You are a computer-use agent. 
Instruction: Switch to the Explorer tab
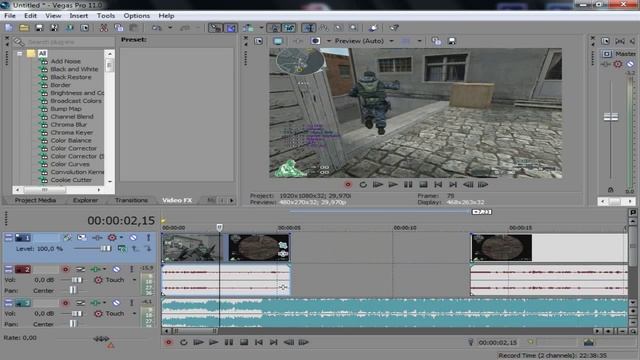[85, 200]
